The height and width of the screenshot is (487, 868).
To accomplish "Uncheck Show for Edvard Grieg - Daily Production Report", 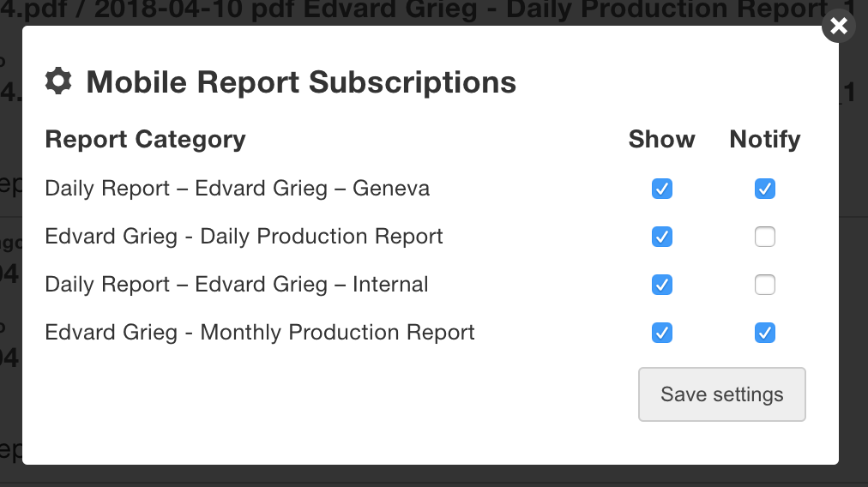I will click(x=661, y=237).
